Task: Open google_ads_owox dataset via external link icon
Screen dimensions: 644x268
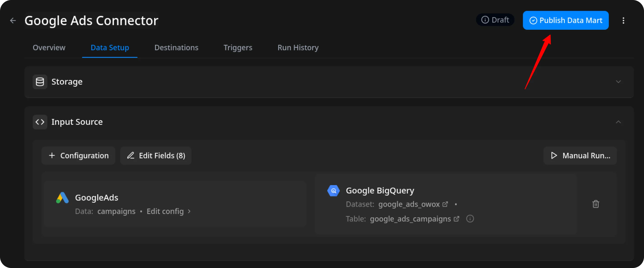Action: [445, 204]
